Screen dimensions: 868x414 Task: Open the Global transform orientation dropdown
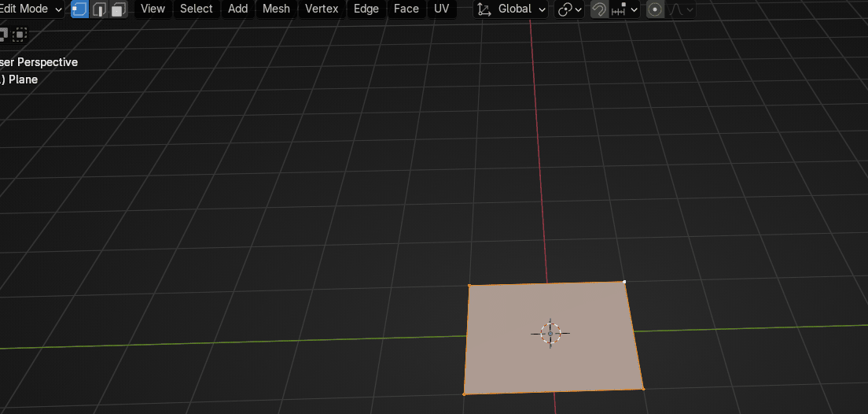[x=513, y=9]
